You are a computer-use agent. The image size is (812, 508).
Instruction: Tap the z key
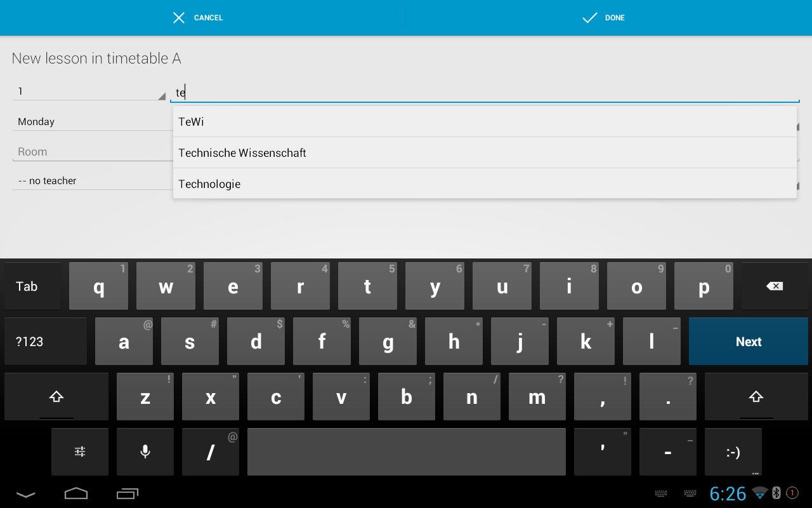click(145, 397)
